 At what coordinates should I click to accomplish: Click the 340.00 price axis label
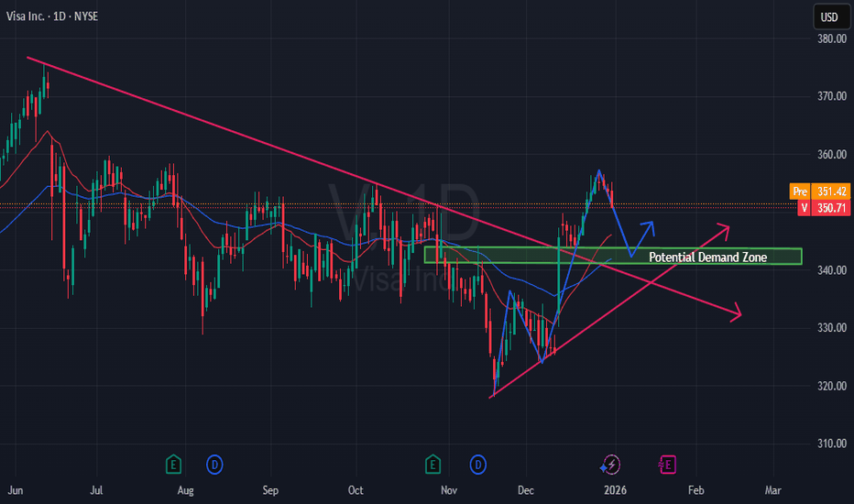click(832, 270)
